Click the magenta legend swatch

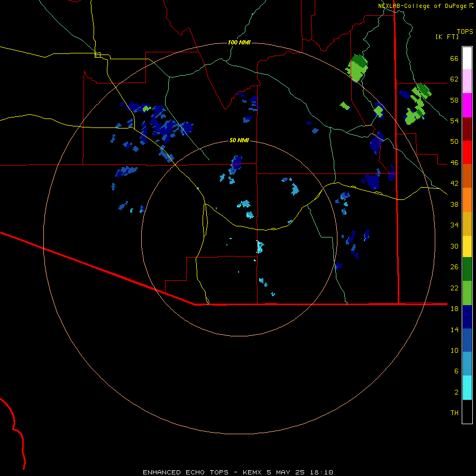[467, 105]
